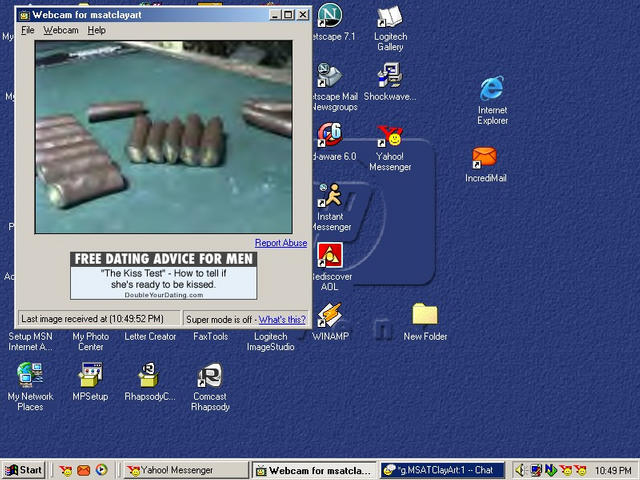The width and height of the screenshot is (640, 480).
Task: Click the green and blue N tray icon
Action: coord(551,471)
